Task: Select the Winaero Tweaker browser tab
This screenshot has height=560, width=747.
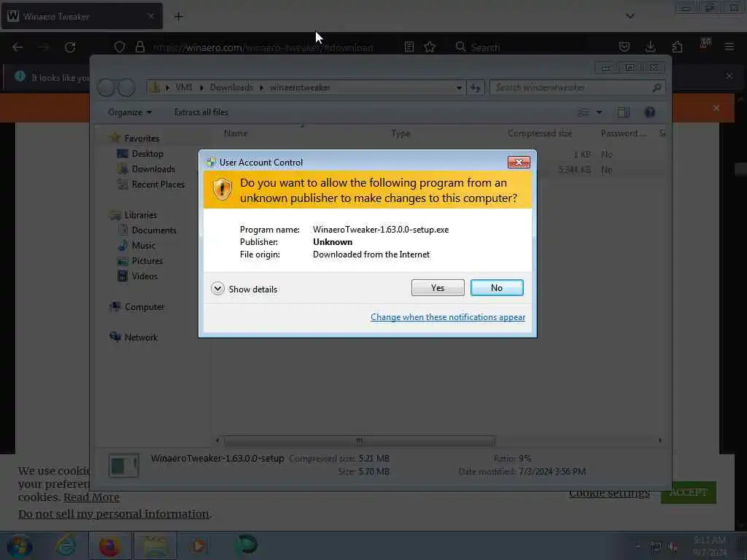Action: (82, 16)
